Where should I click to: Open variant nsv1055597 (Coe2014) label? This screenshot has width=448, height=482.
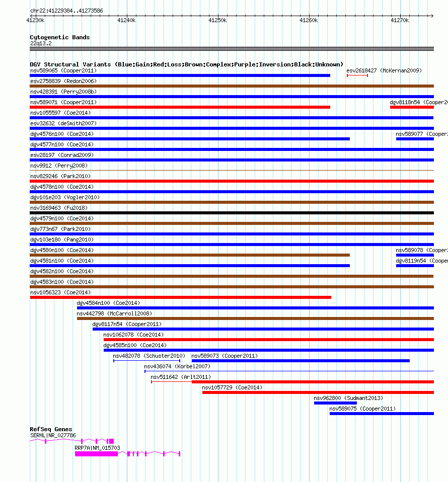coord(60,113)
